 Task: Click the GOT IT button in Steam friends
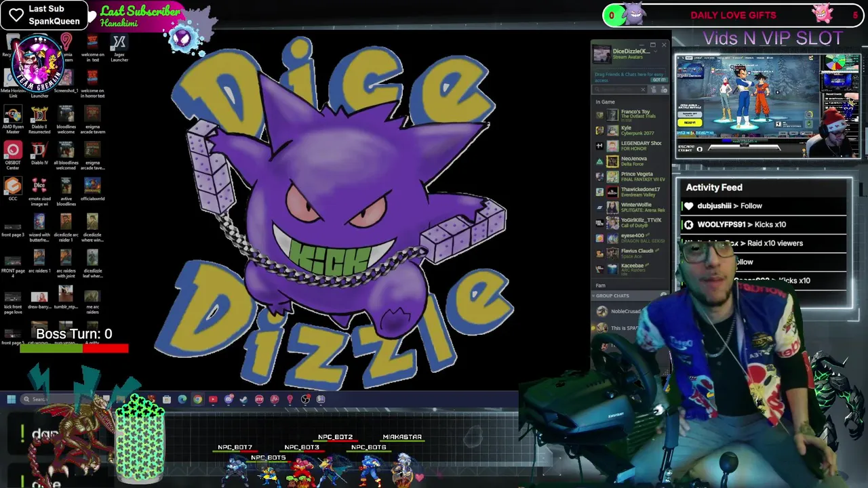pos(659,79)
